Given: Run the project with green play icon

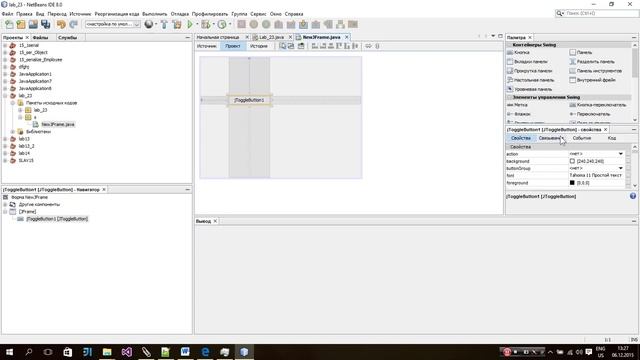Looking at the screenshot, I should [x=190, y=24].
